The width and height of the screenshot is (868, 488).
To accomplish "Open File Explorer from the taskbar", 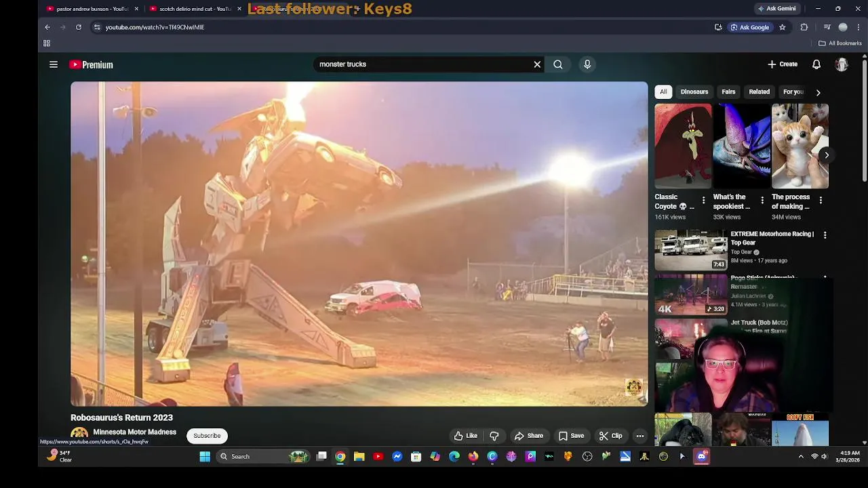I will (x=359, y=456).
